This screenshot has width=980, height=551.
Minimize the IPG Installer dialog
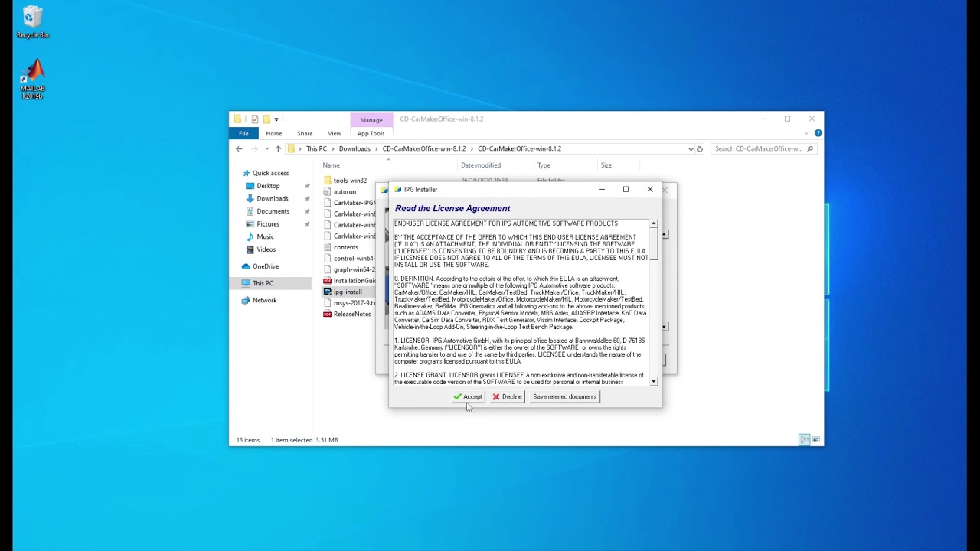click(602, 189)
